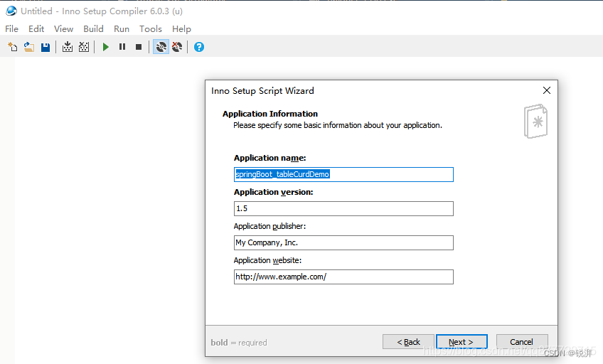
Task: Click the 'Application name:' label
Action: 270,158
